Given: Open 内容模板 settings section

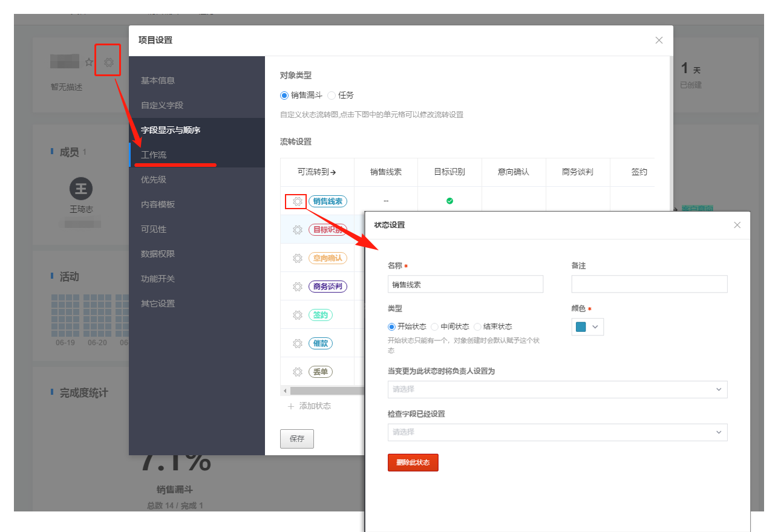Looking at the screenshot, I should click(197, 204).
